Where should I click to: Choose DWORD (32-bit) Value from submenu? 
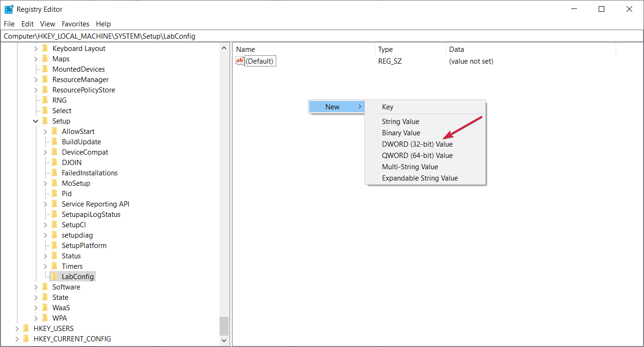coord(425,144)
